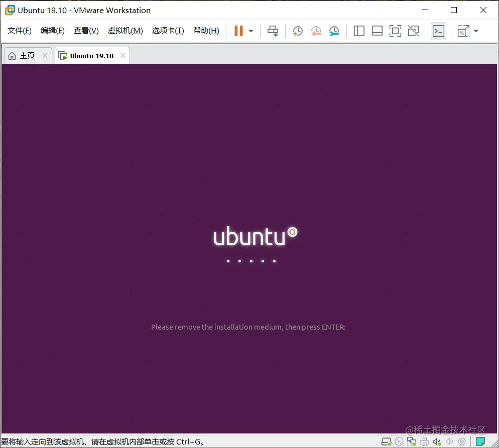Revert the VM to its snapshot

coord(316,31)
